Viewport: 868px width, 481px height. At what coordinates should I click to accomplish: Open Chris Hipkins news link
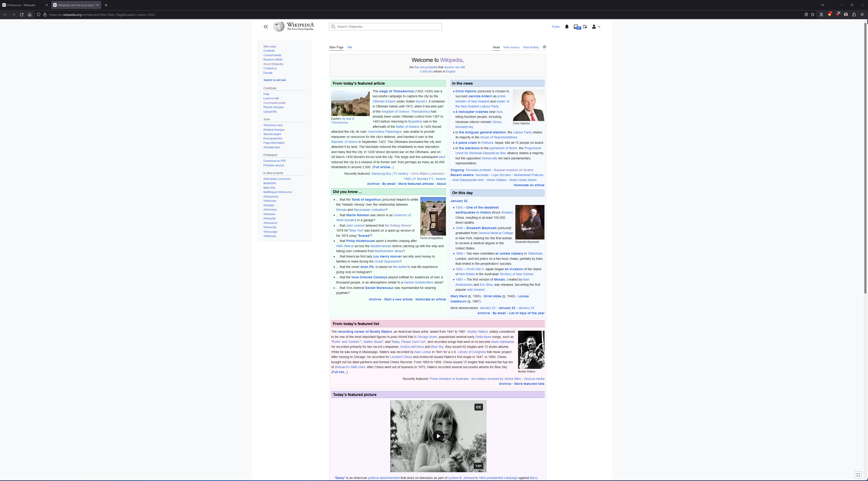[x=466, y=91]
